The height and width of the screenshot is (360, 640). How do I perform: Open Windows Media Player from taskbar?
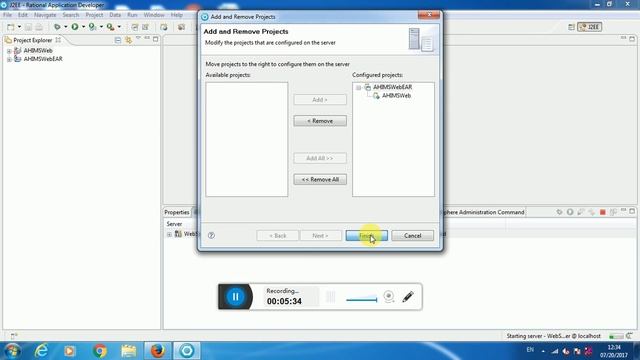pyautogui.click(x=69, y=351)
